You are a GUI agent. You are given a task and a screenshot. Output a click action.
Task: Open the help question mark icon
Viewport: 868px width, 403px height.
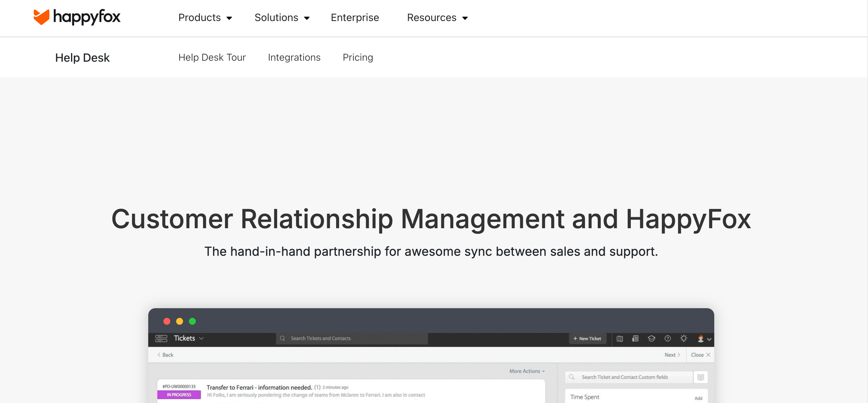tap(668, 339)
